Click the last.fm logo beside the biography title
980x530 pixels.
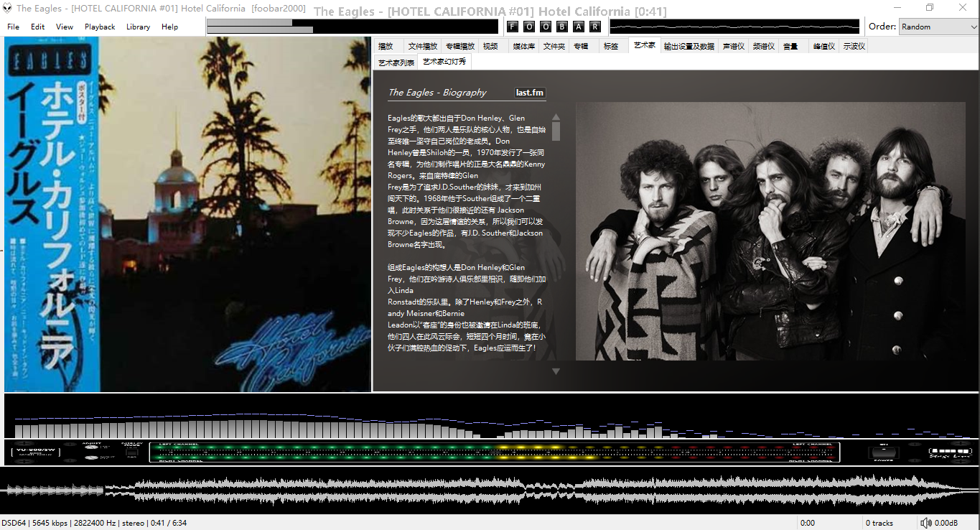coord(530,93)
